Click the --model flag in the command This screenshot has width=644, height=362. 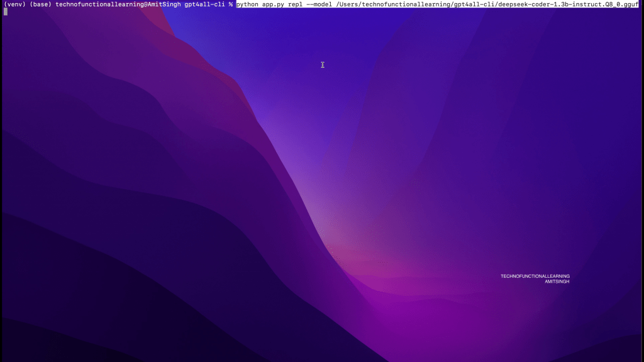click(319, 4)
